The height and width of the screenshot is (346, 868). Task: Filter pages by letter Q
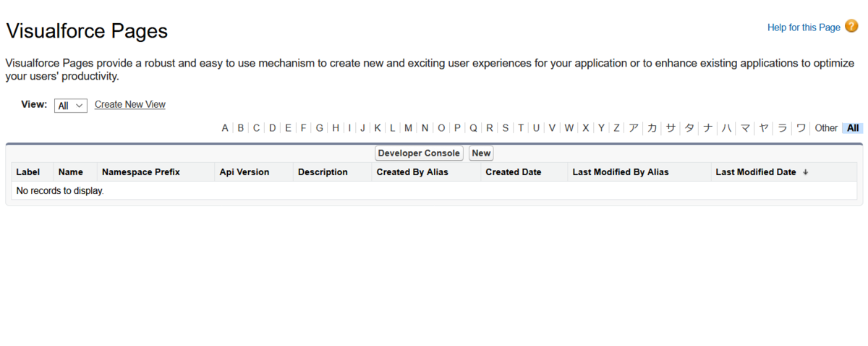pyautogui.click(x=473, y=128)
